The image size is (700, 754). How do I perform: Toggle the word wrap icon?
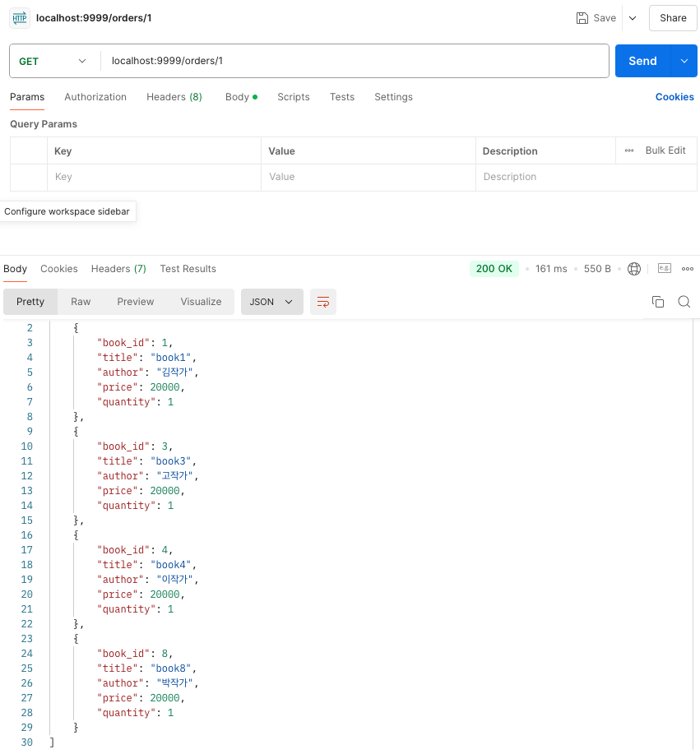[322, 302]
